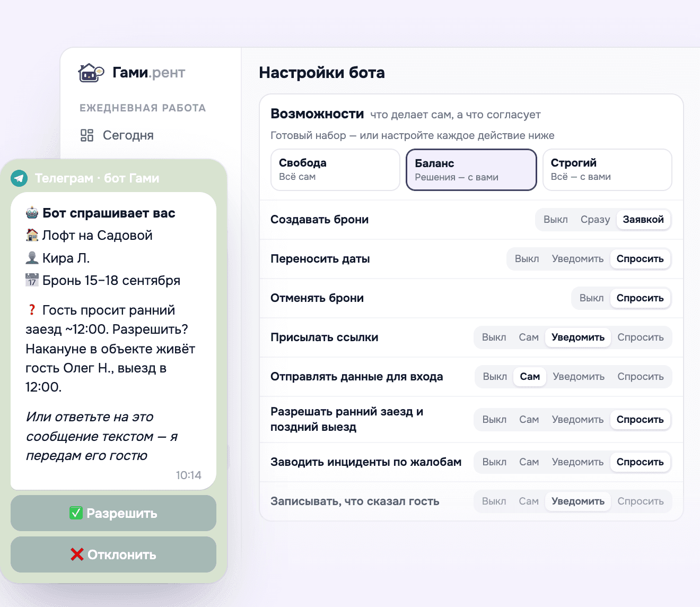Choose Уведомить for Отправлять данные для входа
This screenshot has height=607, width=700.
579,377
